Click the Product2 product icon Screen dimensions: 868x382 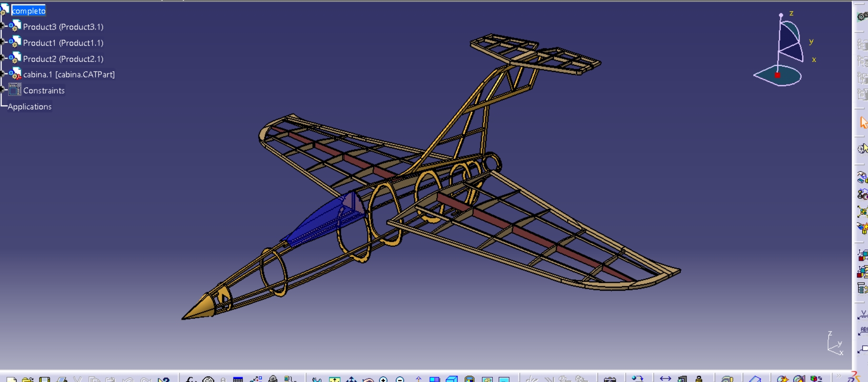pyautogui.click(x=15, y=58)
